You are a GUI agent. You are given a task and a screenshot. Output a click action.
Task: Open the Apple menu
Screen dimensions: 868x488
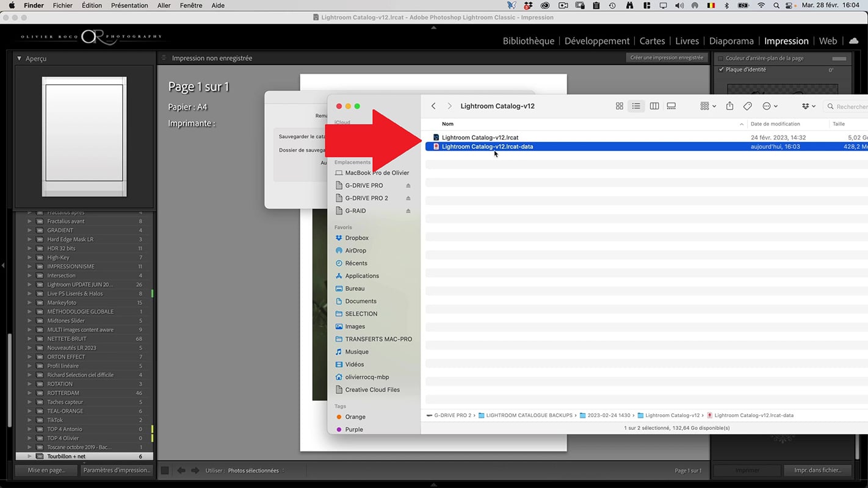coord(12,5)
